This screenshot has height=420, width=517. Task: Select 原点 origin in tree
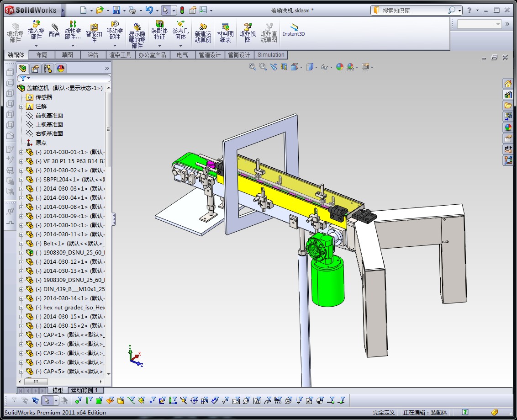click(x=41, y=143)
